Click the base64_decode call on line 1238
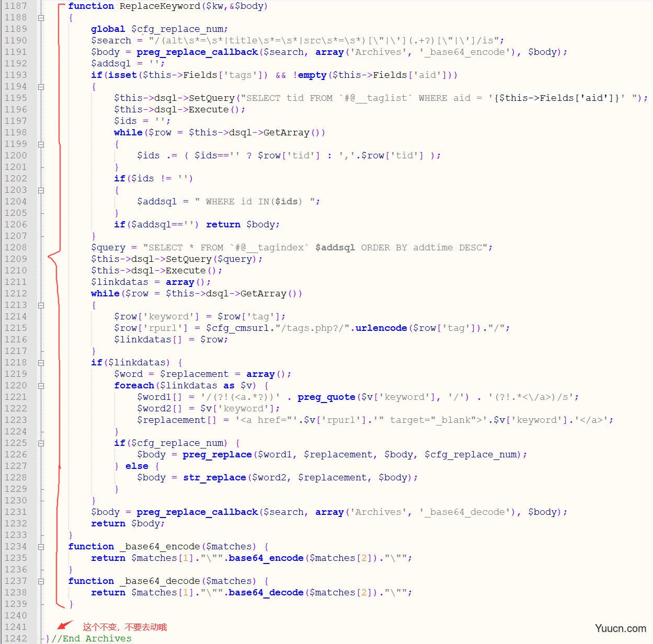 (x=266, y=593)
